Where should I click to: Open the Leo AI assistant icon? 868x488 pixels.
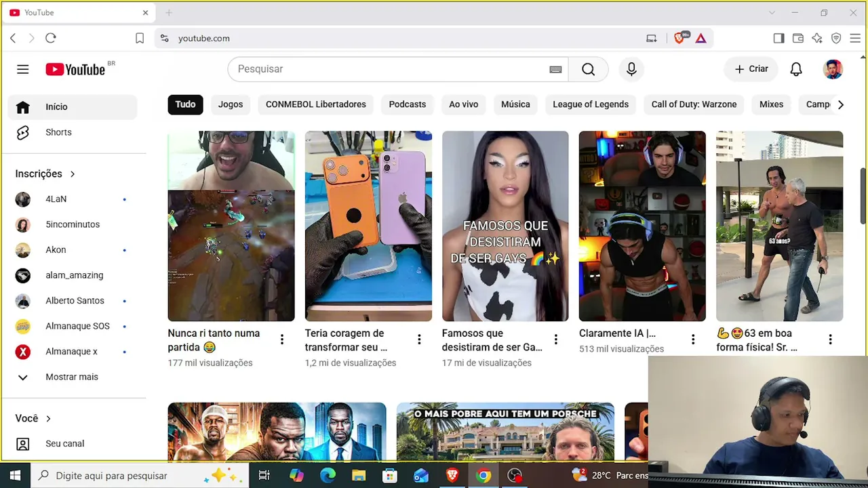[x=817, y=39]
